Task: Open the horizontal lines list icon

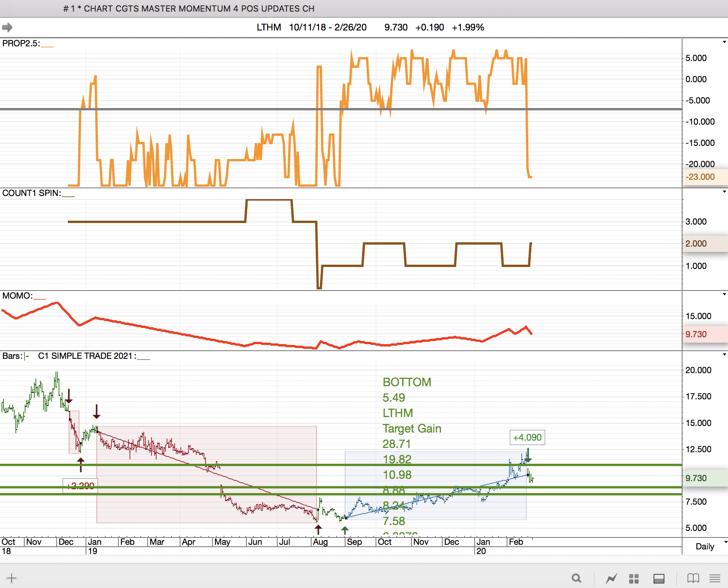Action: click(715, 578)
